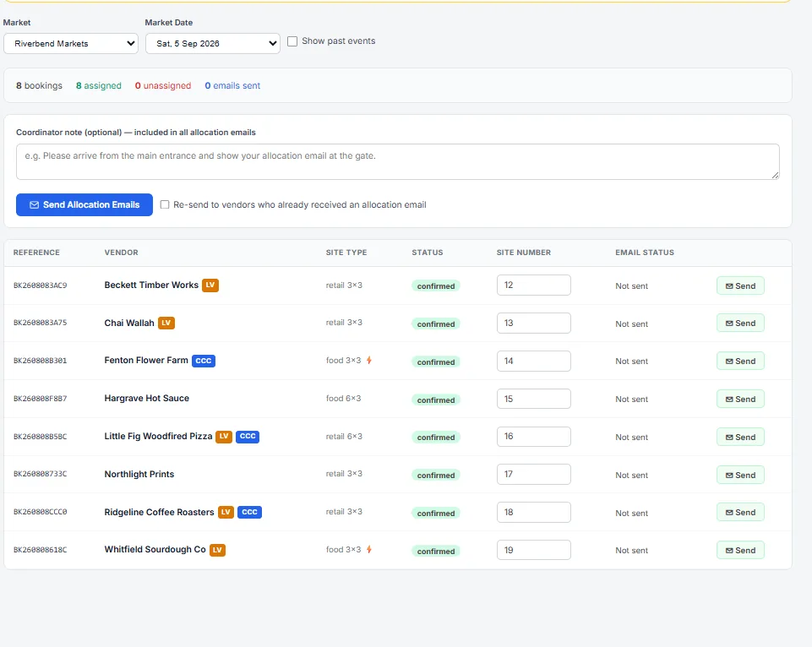This screenshot has height=647, width=812.
Task: Click the 0 emails sent summary count
Action: click(232, 85)
